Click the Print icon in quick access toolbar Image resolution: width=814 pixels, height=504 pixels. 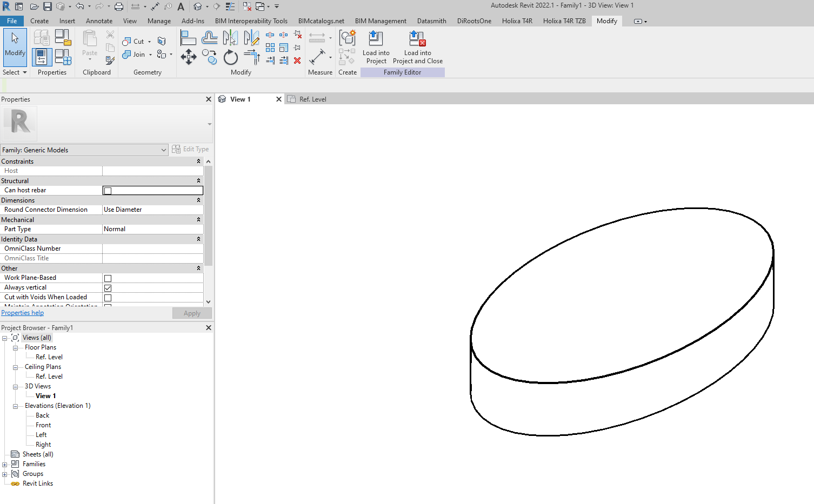[119, 6]
